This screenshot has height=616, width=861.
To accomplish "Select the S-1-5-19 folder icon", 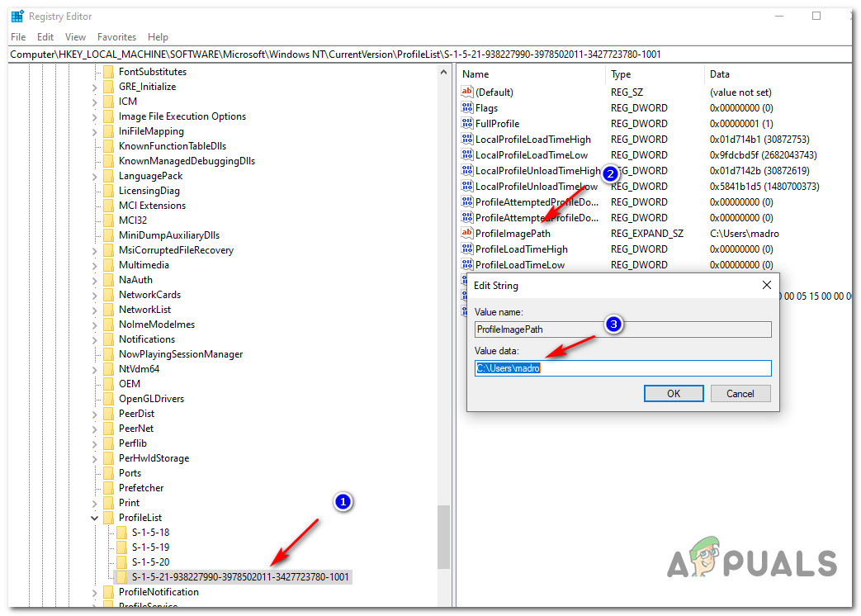I will [x=121, y=547].
